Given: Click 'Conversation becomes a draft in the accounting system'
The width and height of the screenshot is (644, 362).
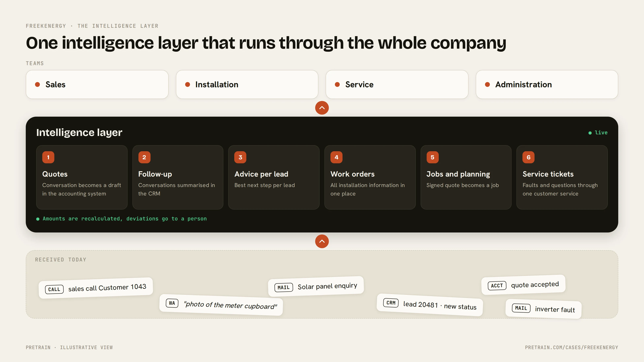Looking at the screenshot, I should (x=82, y=189).
